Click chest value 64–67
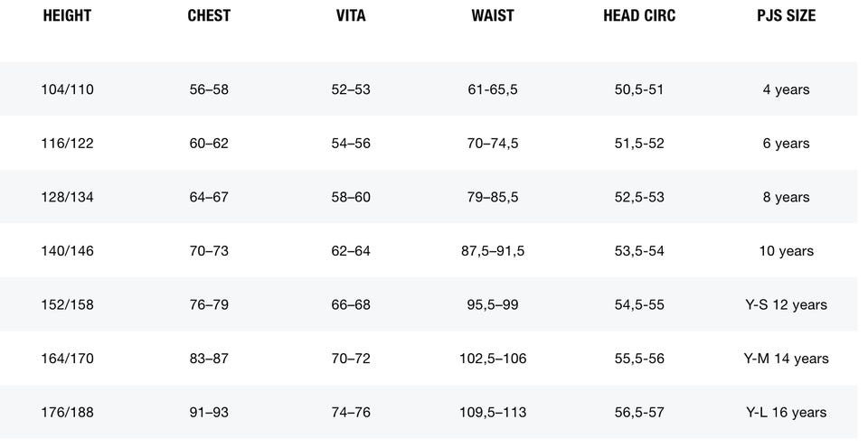 [x=209, y=197]
